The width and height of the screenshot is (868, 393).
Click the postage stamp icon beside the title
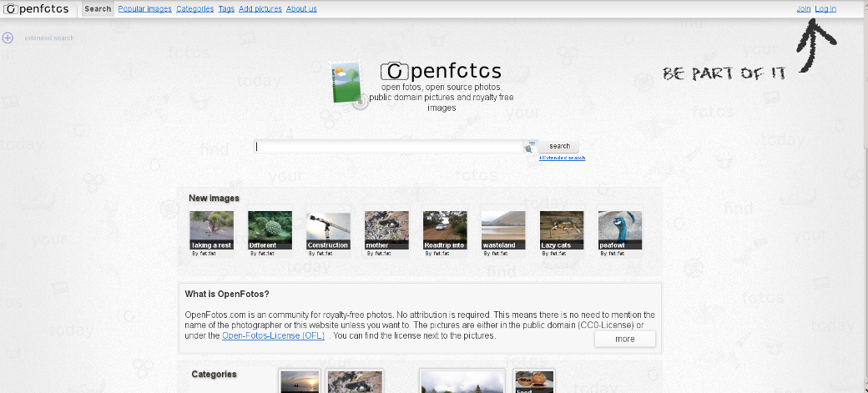[x=348, y=84]
